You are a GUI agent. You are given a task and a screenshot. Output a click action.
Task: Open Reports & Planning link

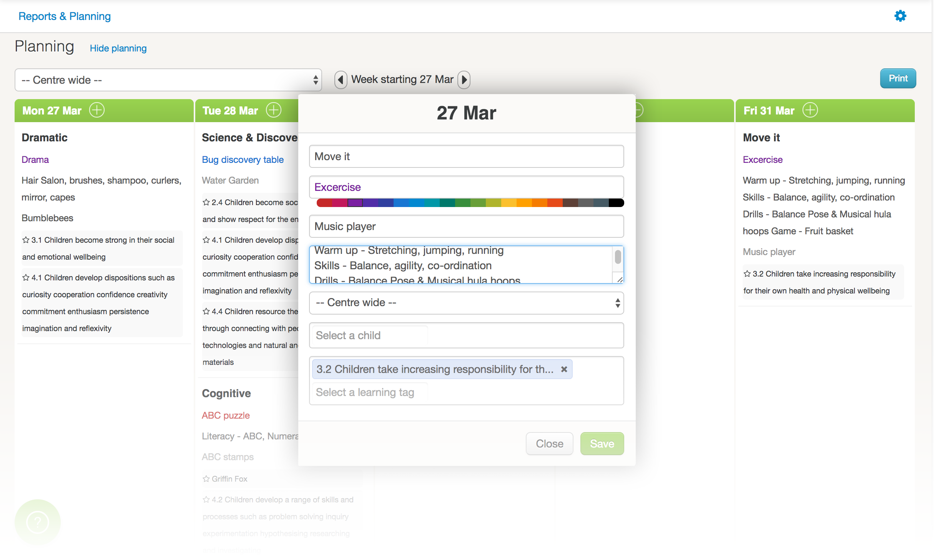coord(65,16)
